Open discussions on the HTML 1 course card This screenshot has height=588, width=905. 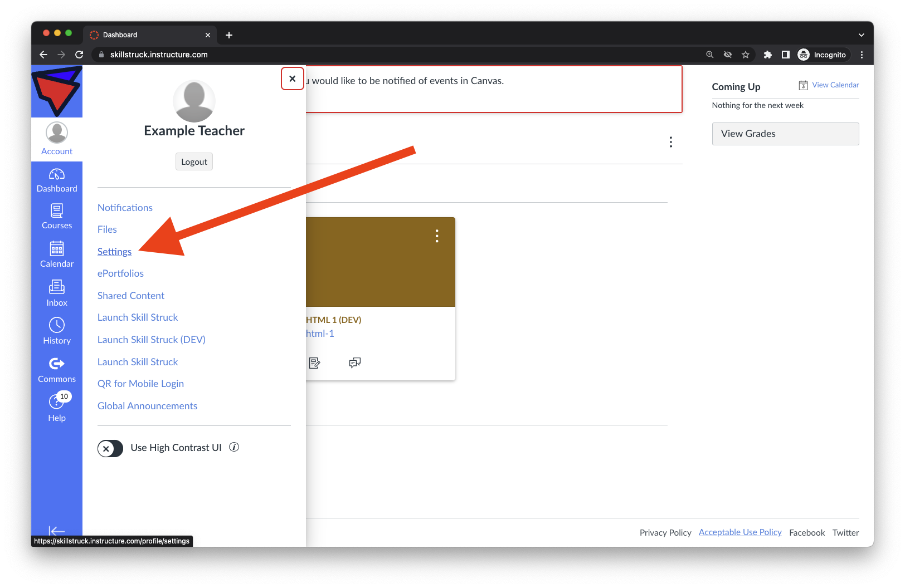tap(355, 362)
